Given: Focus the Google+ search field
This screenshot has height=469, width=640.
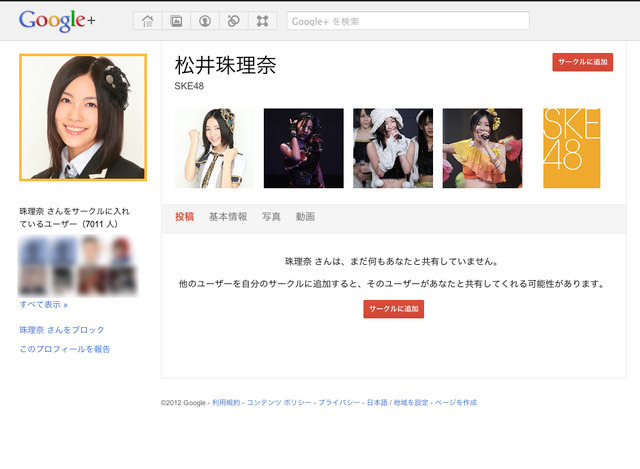Looking at the screenshot, I should [x=408, y=21].
